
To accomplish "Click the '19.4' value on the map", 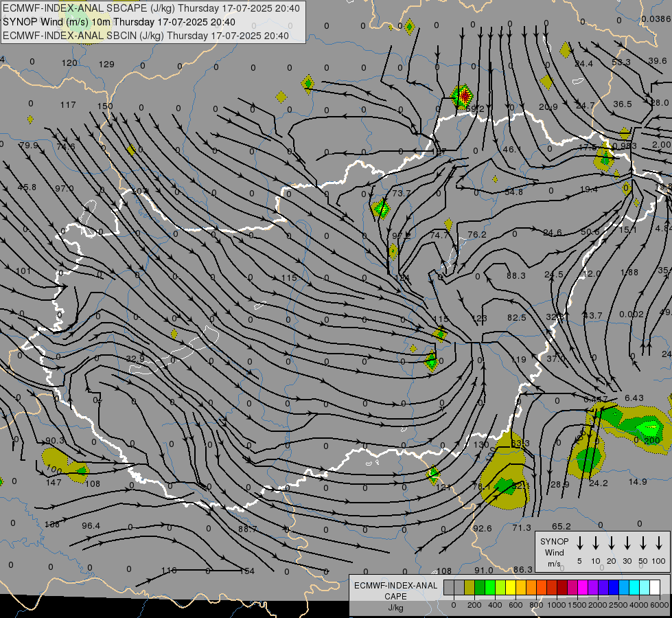I will pyautogui.click(x=589, y=189).
